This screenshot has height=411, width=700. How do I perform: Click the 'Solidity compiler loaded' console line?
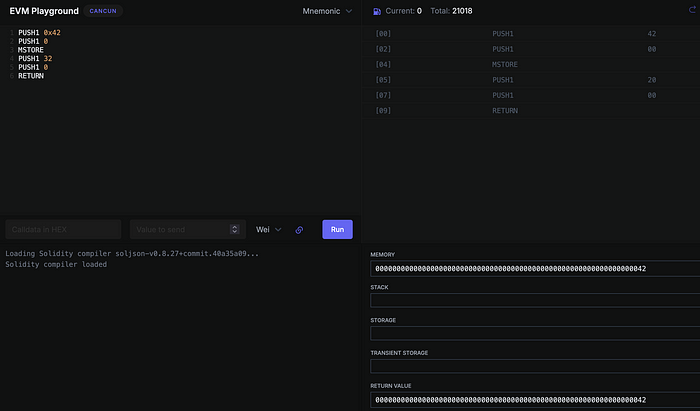(x=56, y=264)
